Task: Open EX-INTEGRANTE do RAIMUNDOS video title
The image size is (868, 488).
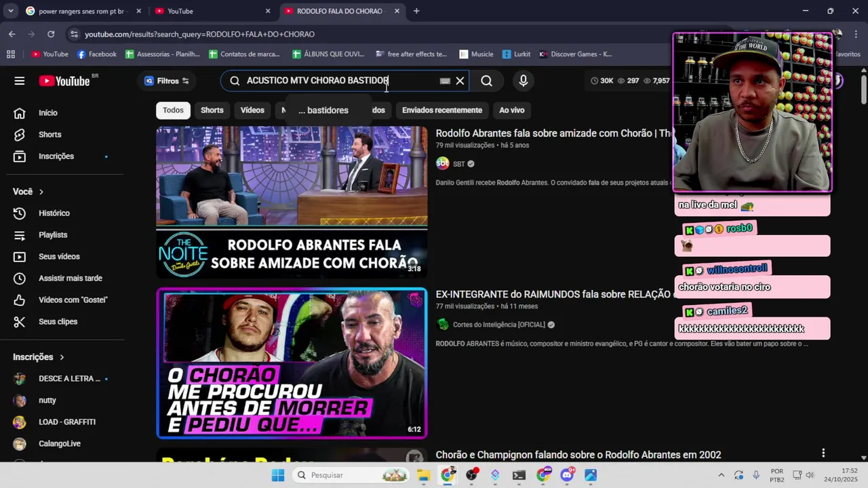Action: (553, 295)
